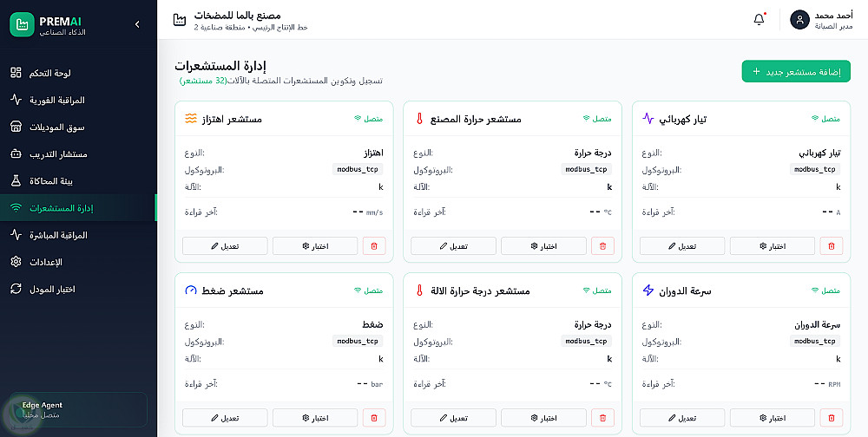Click the user avatar for أحمد محمد
This screenshot has width=868, height=437.
[x=799, y=20]
